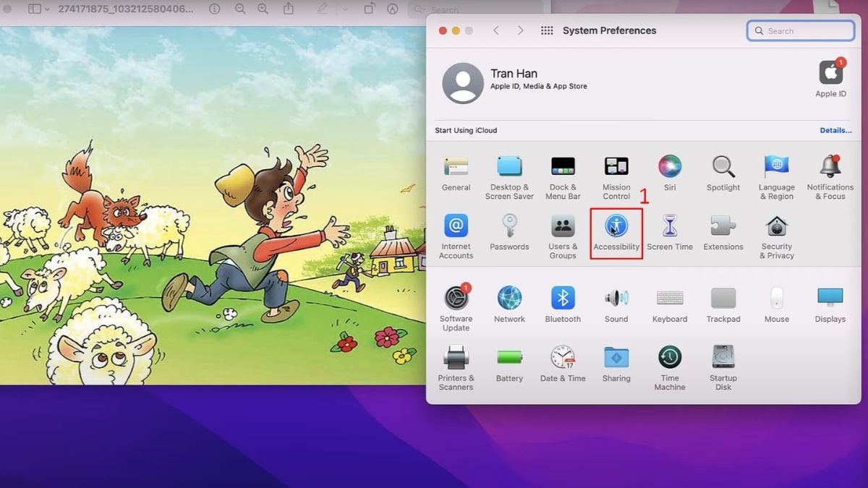Open Screen Time preferences

tap(670, 233)
